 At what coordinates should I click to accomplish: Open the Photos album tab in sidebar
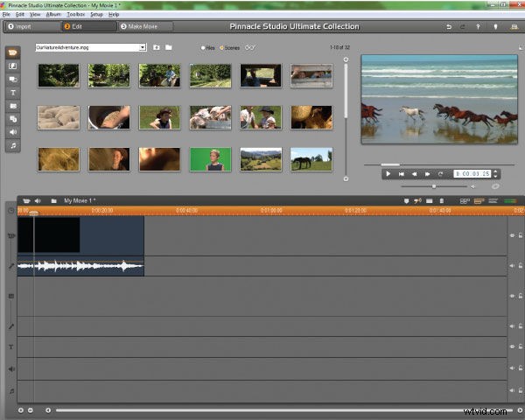tap(13, 106)
